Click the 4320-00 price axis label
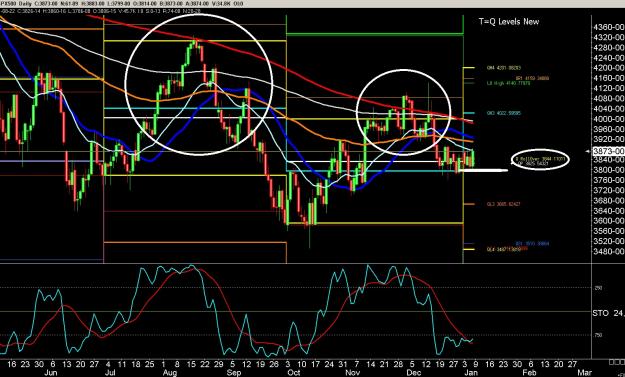 pos(608,37)
